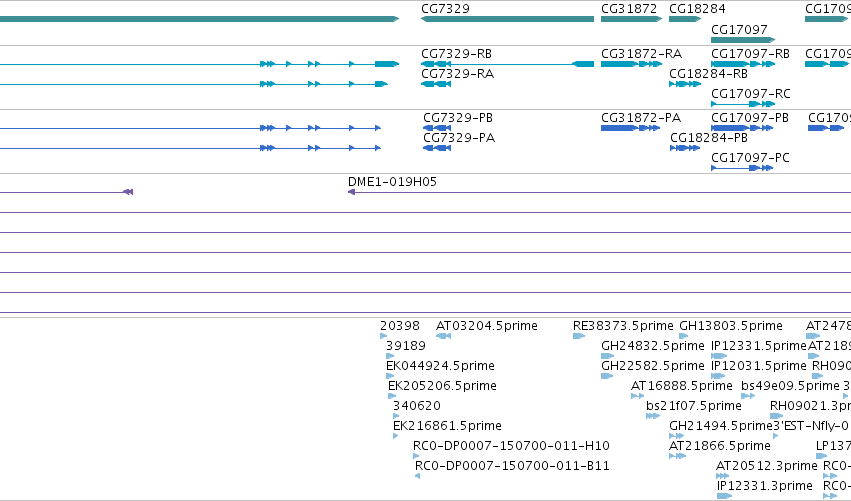This screenshot has height=501, width=851.
Task: Click the long unlabeled teal gene arrow
Action: click(199, 19)
